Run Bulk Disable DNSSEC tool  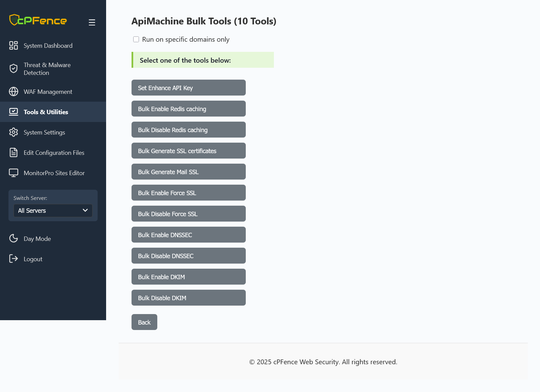[188, 256]
